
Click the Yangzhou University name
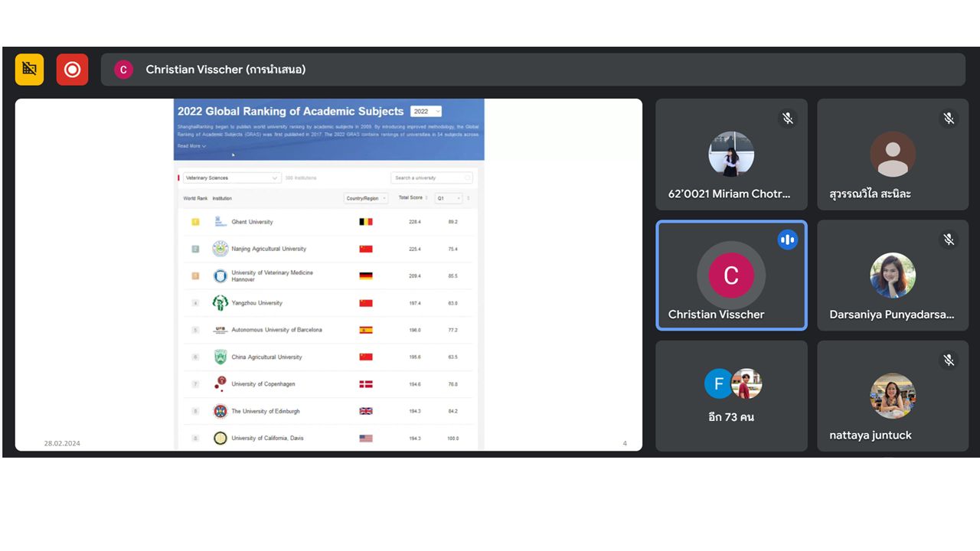256,303
